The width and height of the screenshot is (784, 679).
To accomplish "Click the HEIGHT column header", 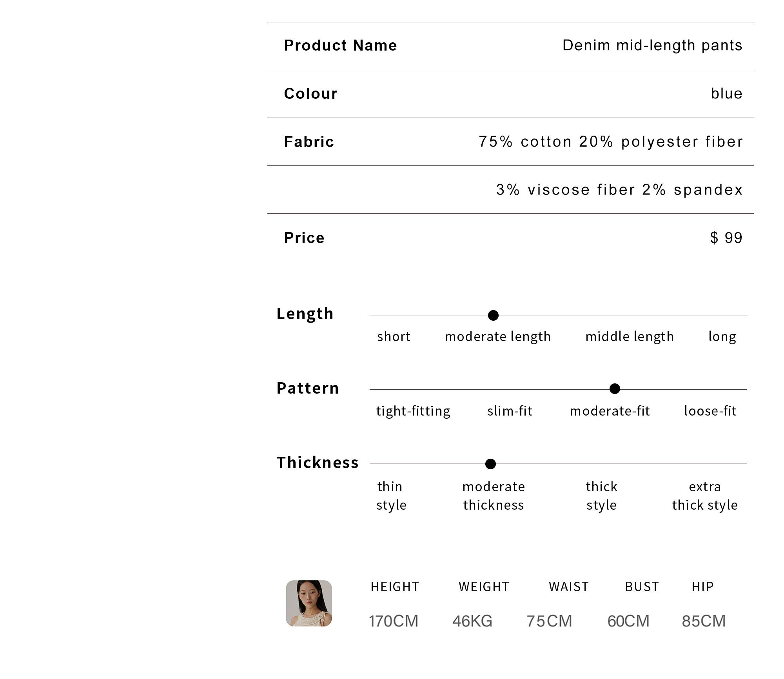I will [395, 586].
